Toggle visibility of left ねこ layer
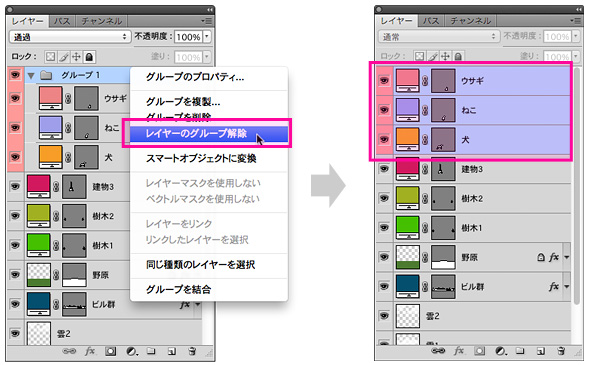This screenshot has height=365, width=590. click(x=15, y=128)
